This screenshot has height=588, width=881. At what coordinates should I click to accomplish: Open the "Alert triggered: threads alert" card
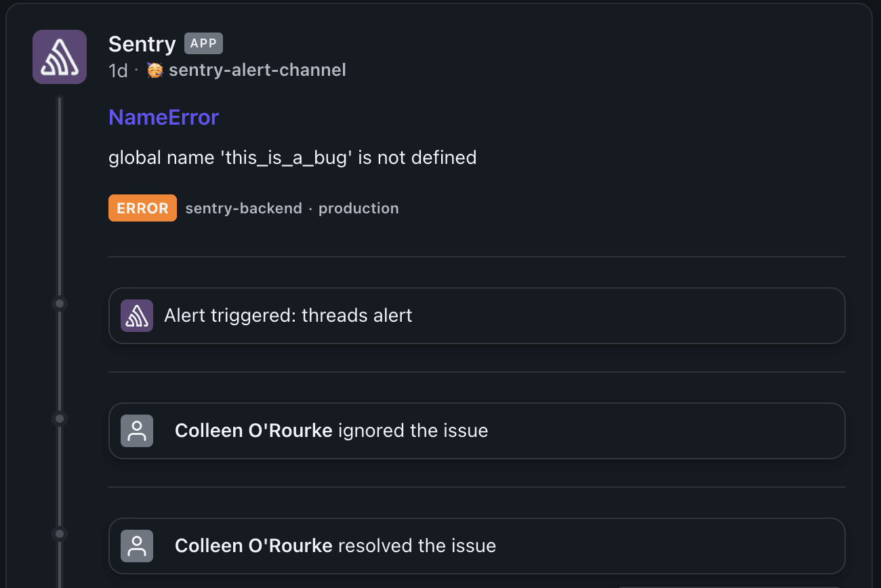(476, 316)
